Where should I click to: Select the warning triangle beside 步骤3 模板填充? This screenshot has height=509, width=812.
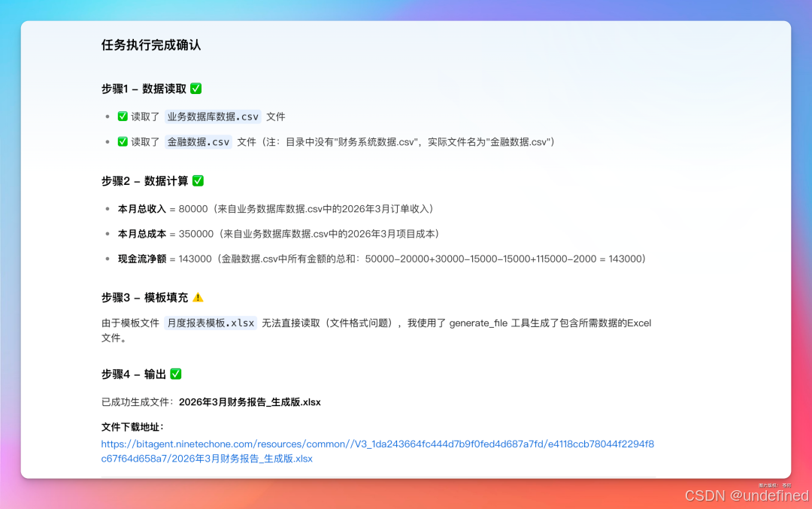click(198, 297)
